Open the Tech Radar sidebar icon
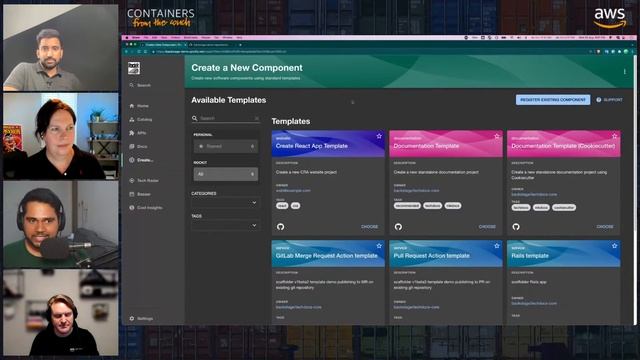This screenshot has width=640, height=360. click(131, 180)
